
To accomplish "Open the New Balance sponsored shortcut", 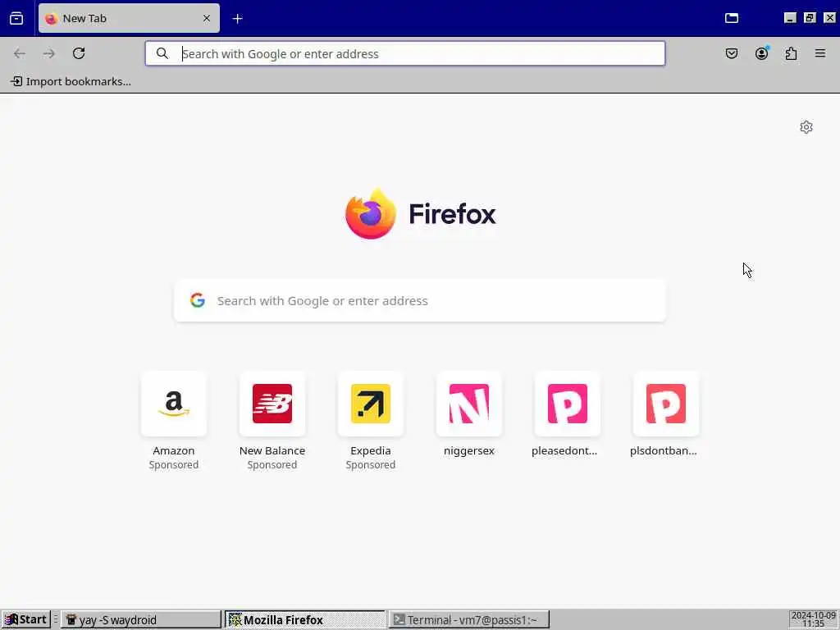I will pos(272,422).
